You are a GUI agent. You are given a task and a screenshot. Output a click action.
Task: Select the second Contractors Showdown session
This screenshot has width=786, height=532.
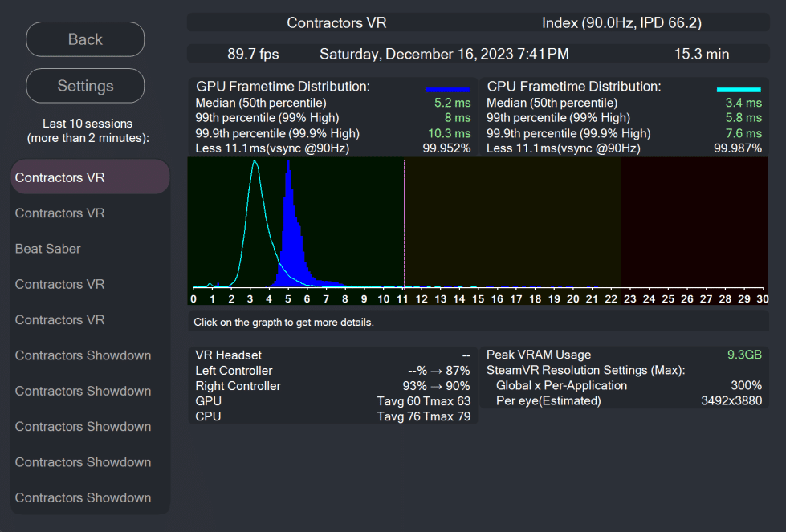(90, 391)
